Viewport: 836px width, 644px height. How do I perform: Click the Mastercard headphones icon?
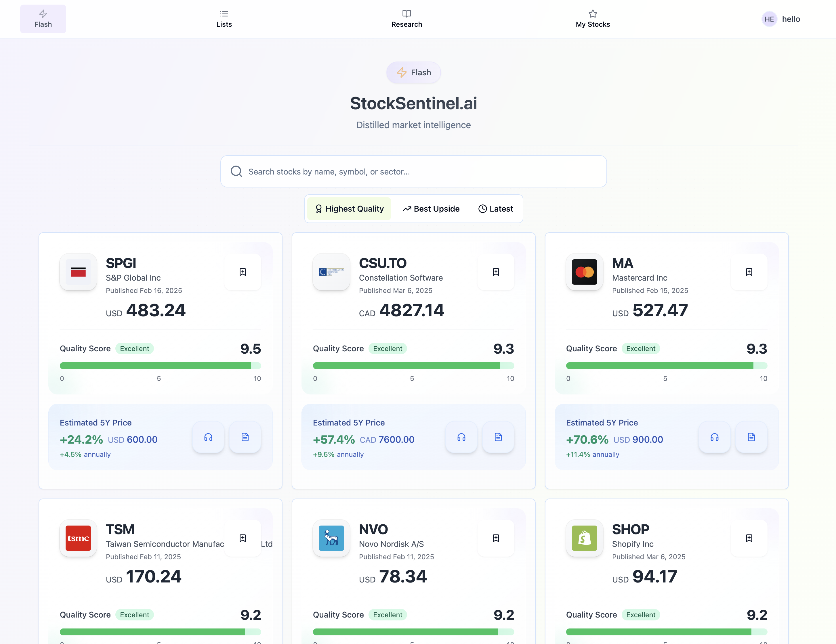[x=714, y=437]
